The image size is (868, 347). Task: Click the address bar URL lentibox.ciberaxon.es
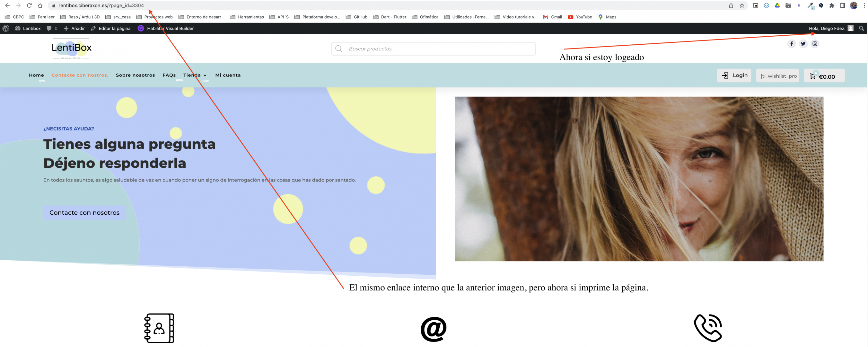(101, 5)
